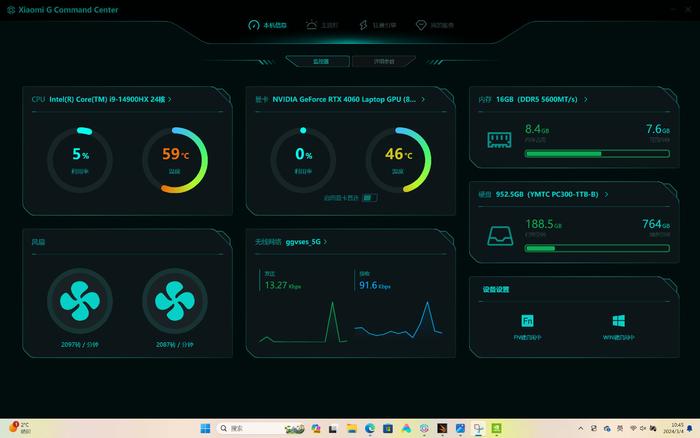
Task: Click the green upload speed graph
Action: [303, 322]
